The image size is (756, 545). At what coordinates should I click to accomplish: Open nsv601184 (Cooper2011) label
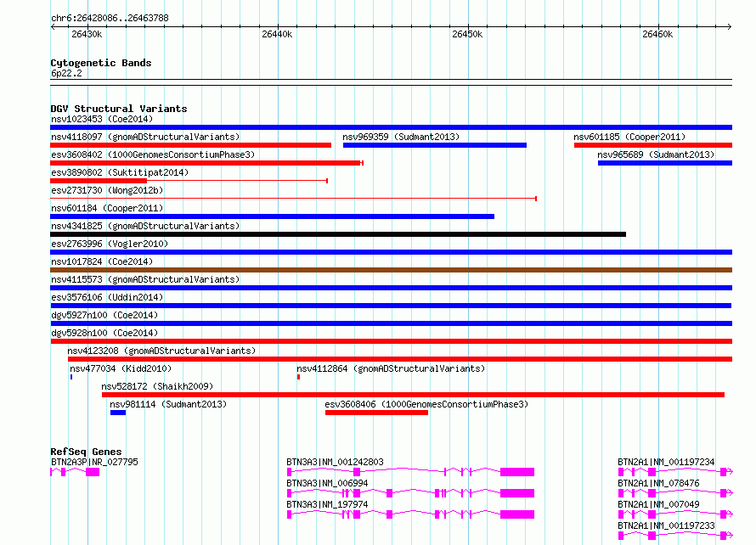107,208
